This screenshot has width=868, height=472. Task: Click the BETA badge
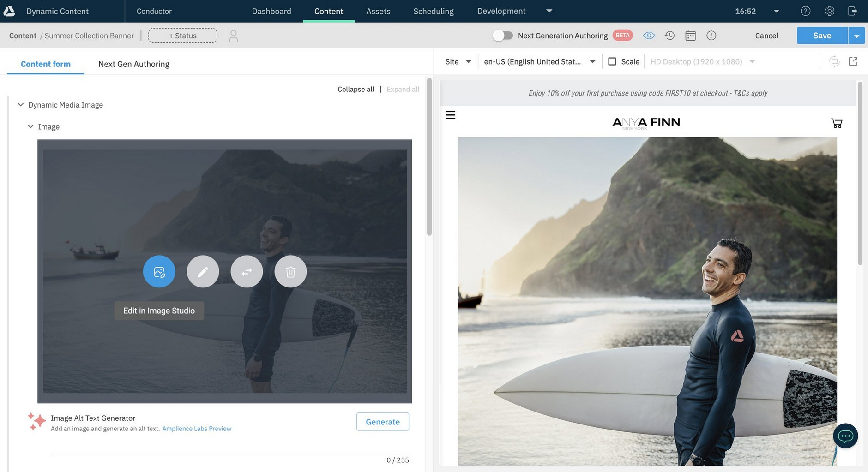tap(622, 36)
